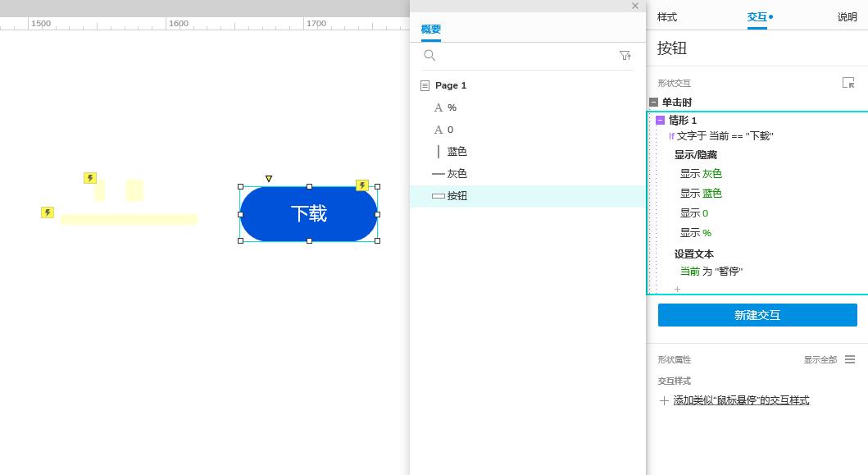The height and width of the screenshot is (475, 868).
Task: Click the shape icon beside 按钮
Action: pyautogui.click(x=439, y=195)
